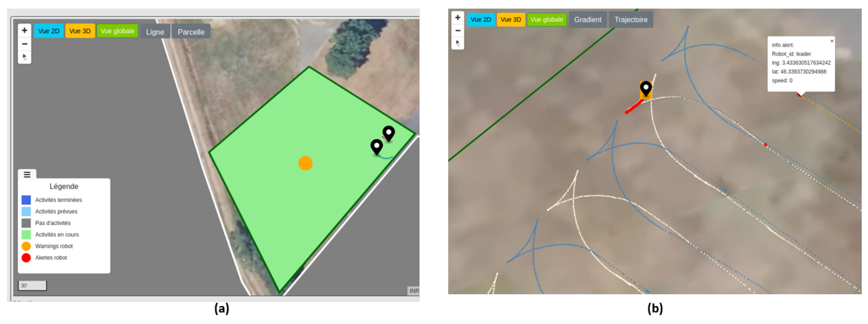Enable Vue globale on left map
This screenshot has height=324, width=868.
117,31
